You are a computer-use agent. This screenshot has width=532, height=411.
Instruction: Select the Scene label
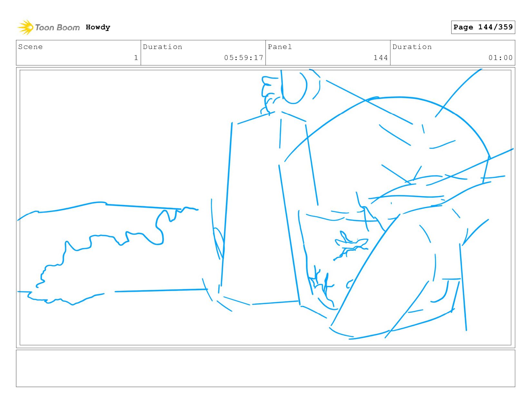30,47
